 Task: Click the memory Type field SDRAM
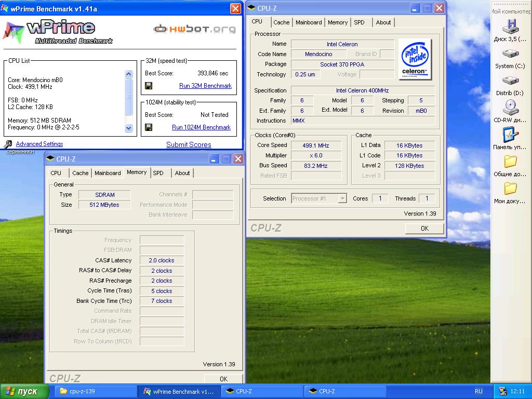[x=104, y=195]
